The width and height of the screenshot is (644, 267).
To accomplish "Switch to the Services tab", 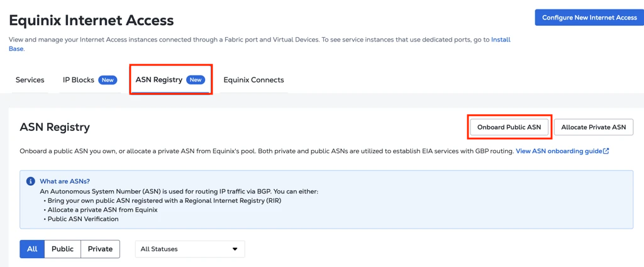I will click(x=30, y=80).
